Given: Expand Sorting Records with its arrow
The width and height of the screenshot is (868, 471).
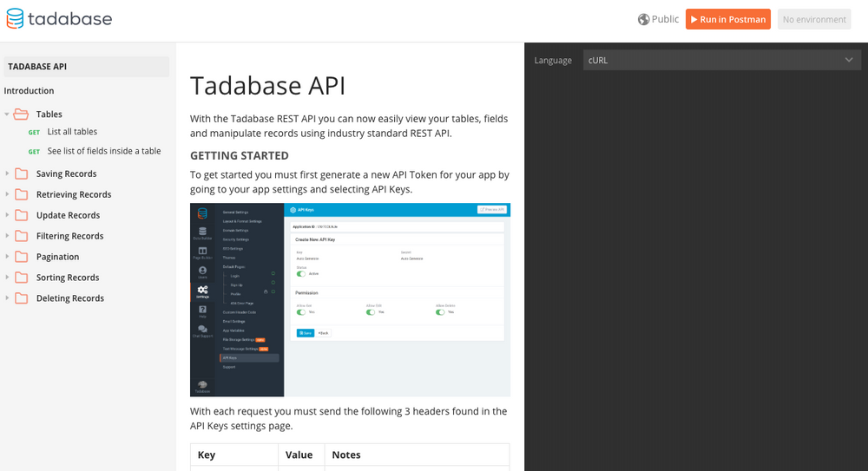Looking at the screenshot, I should [x=7, y=278].
